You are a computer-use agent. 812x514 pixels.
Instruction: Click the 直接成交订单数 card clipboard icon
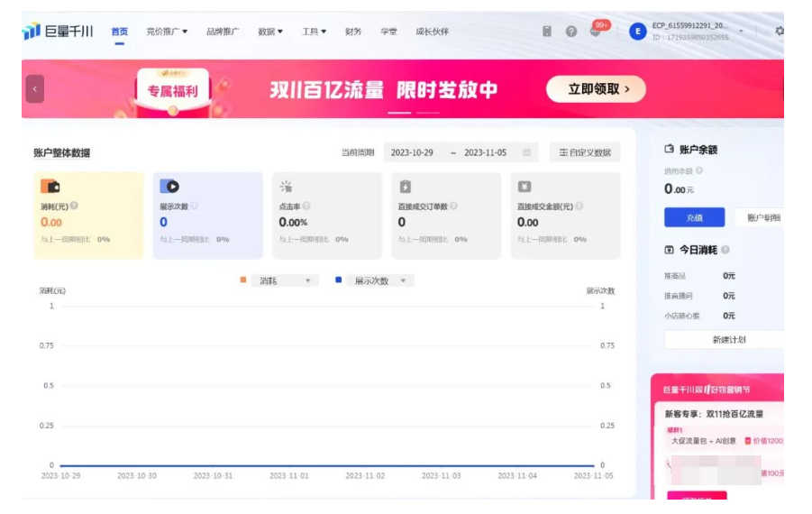tap(405, 186)
